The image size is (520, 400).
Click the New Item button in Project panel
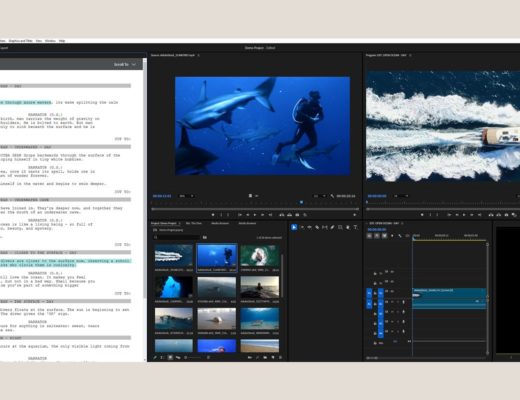[273, 357]
